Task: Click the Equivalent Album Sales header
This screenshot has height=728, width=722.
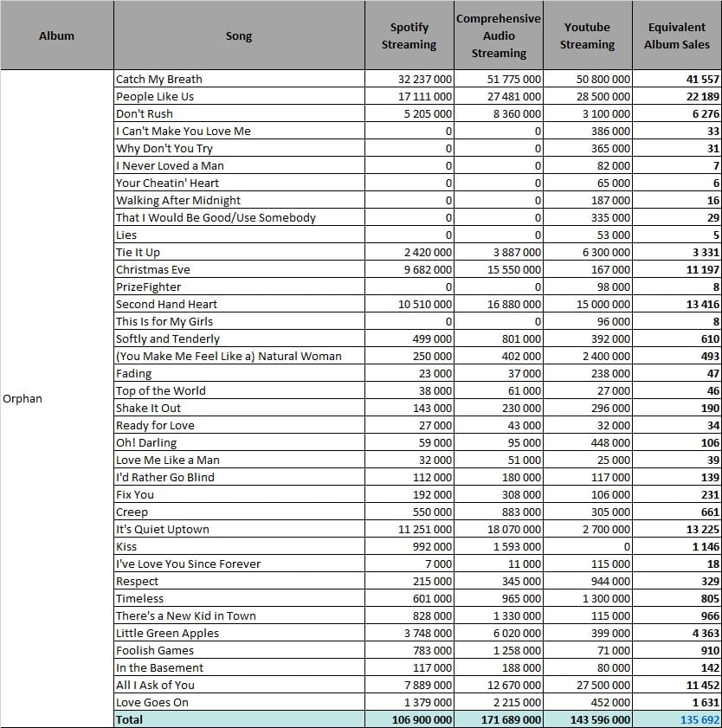Action: 677,35
